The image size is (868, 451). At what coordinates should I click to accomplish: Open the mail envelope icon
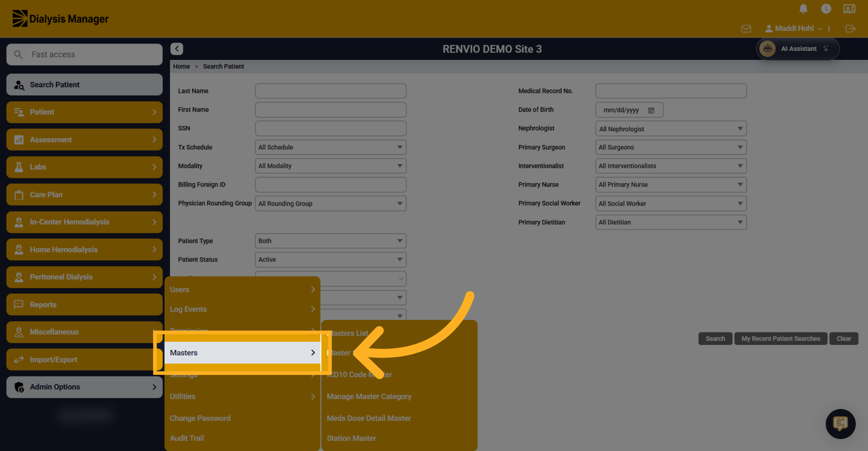click(746, 29)
